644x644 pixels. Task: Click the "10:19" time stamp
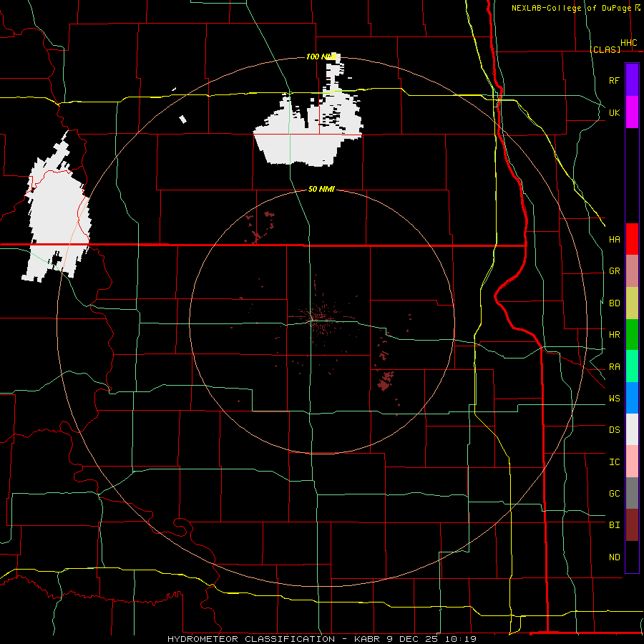point(461,639)
